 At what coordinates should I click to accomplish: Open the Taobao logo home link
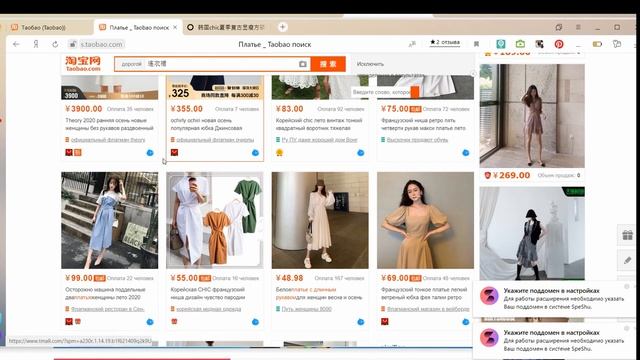pyautogui.click(x=83, y=64)
